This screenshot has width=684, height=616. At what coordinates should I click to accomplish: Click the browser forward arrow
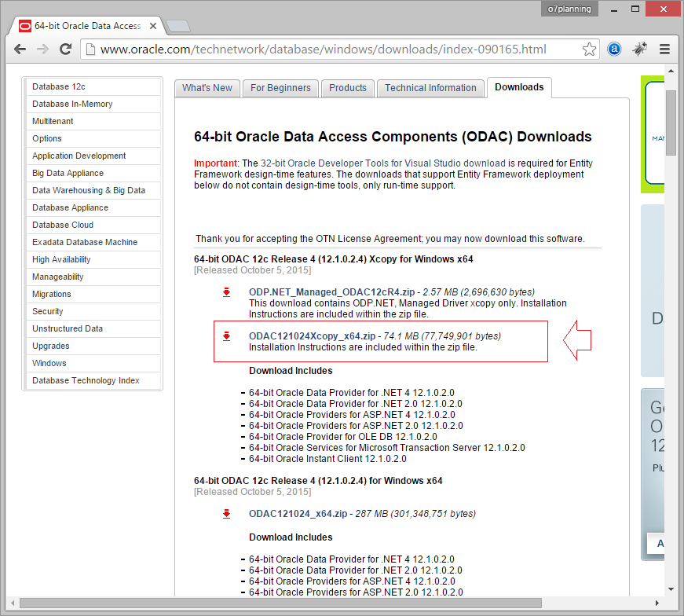pyautogui.click(x=42, y=49)
